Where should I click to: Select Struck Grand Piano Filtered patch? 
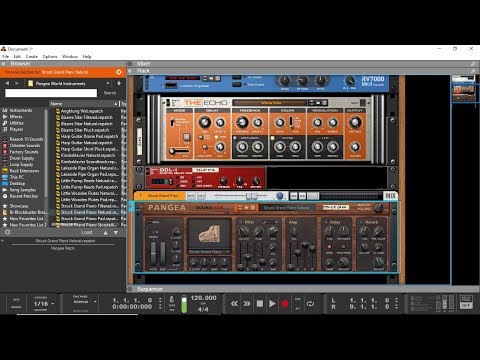point(89,206)
